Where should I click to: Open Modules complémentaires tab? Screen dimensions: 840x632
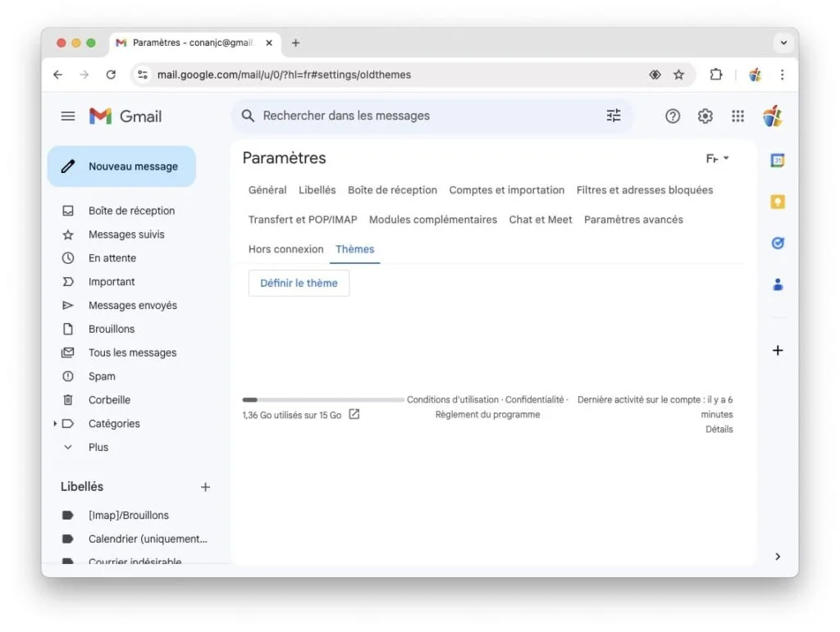433,220
